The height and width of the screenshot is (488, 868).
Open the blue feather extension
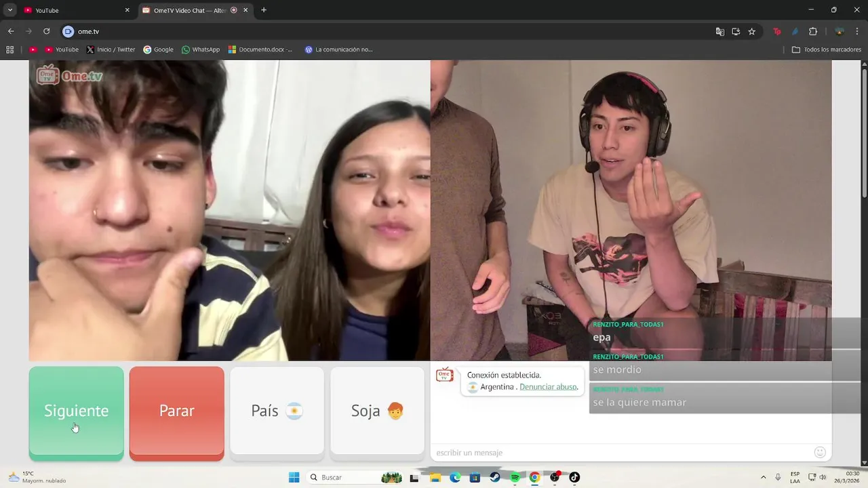click(x=795, y=31)
